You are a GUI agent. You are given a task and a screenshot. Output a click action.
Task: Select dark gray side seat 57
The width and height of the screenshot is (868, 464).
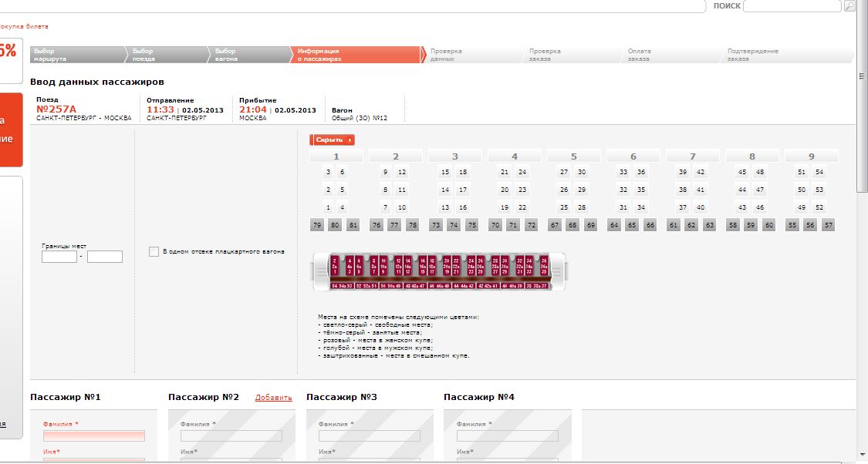click(x=829, y=225)
